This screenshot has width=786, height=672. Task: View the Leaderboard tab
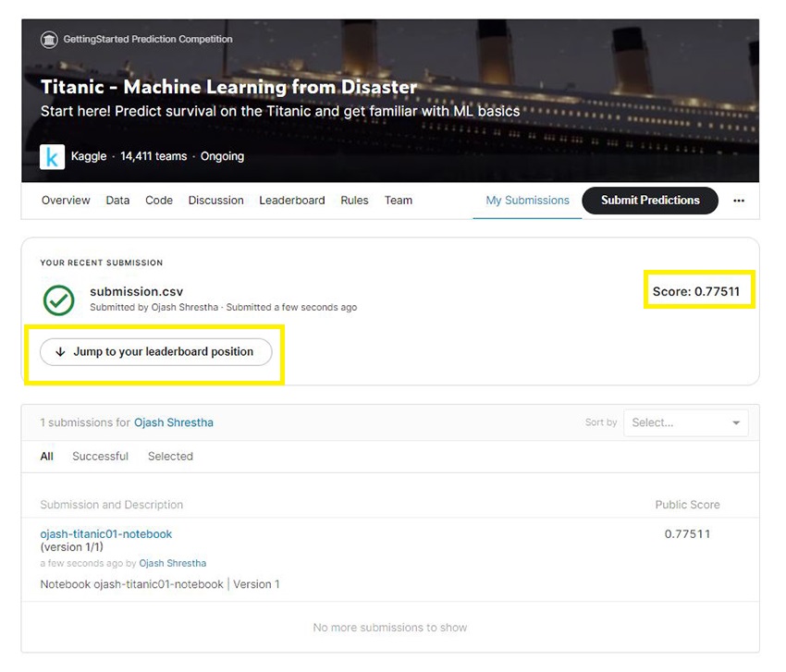pyautogui.click(x=292, y=201)
